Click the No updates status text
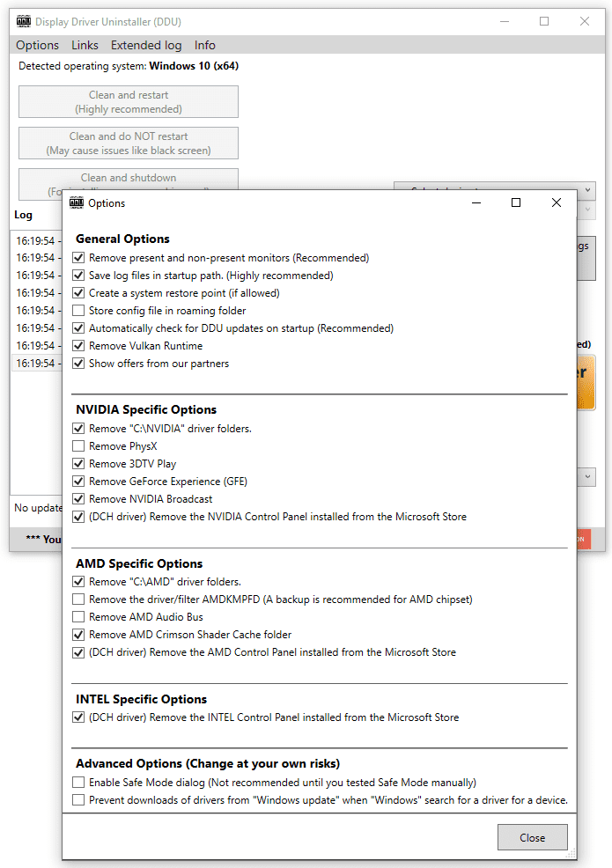This screenshot has height=868, width=612. (38, 508)
